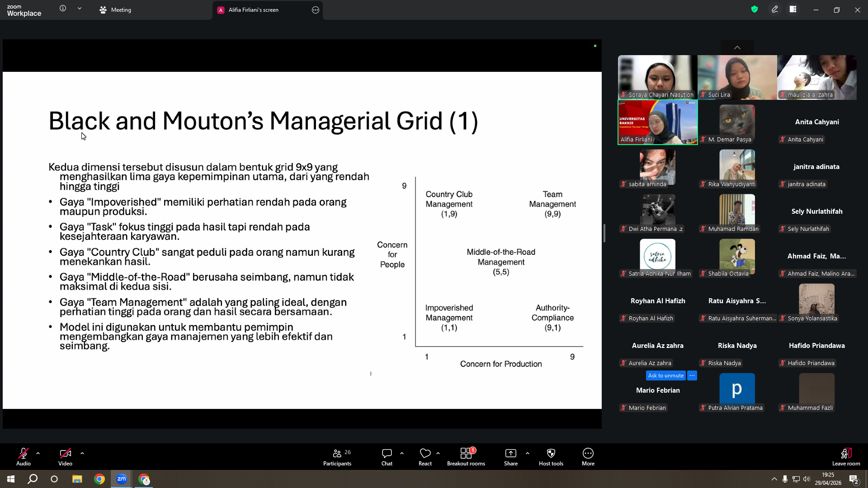Open File Explorer from the taskbar

[x=77, y=479]
